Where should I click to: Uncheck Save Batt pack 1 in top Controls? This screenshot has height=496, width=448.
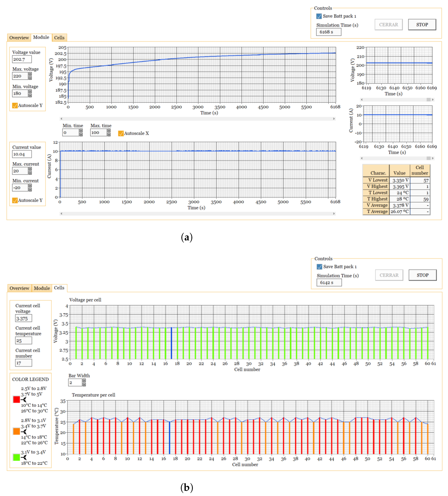(x=319, y=16)
